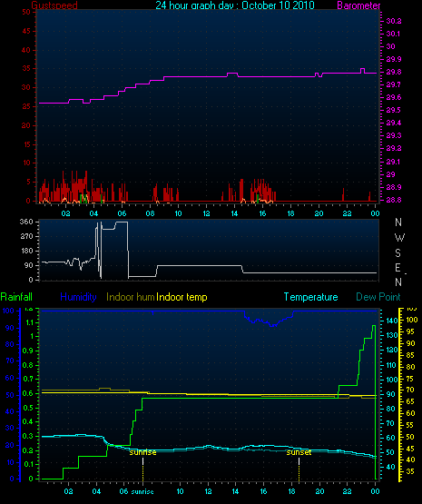Image resolution: width=422 pixels, height=504 pixels.
Task: Click hour 14 on top chart time axis
Action: (x=234, y=213)
